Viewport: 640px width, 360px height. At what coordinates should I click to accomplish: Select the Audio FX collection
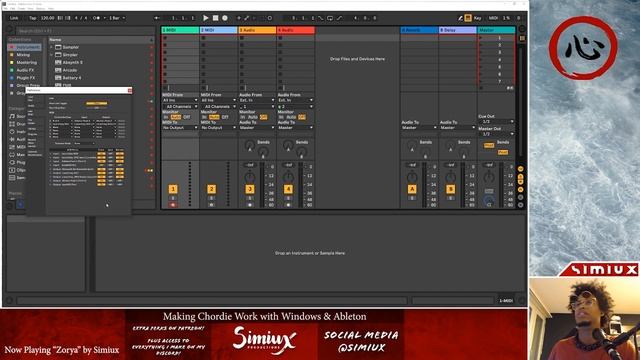pyautogui.click(x=25, y=70)
